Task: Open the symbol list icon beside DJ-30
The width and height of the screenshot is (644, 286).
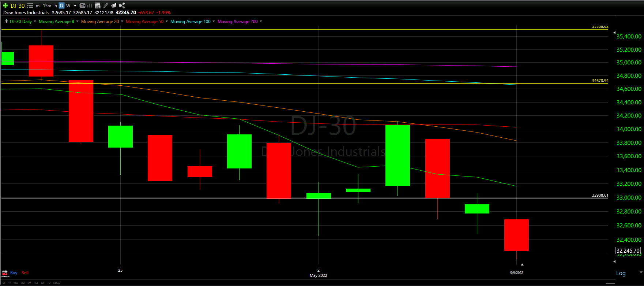Action: tap(30, 5)
